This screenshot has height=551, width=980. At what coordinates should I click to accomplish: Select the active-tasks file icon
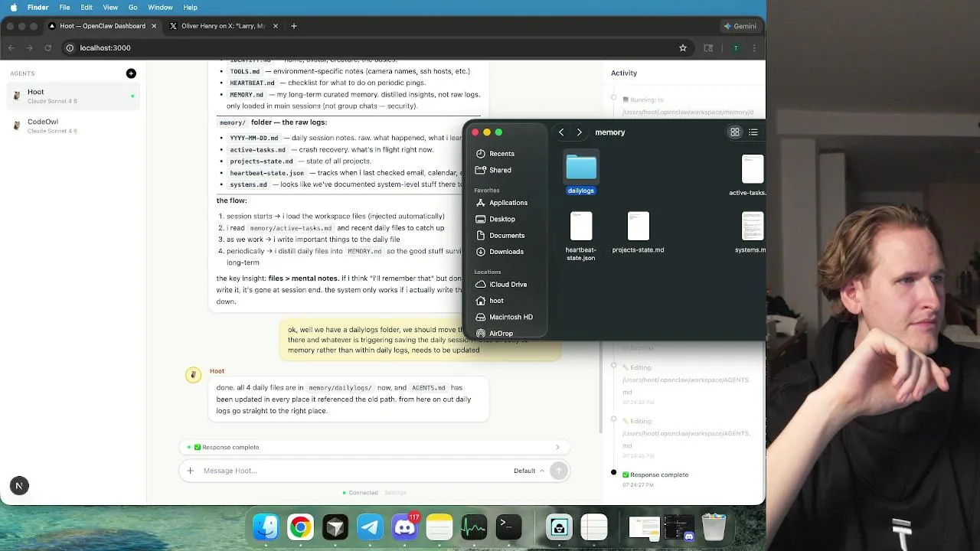point(752,169)
